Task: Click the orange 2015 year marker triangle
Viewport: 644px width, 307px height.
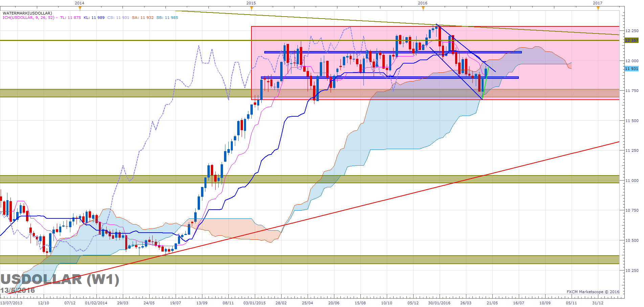Action: pyautogui.click(x=251, y=8)
